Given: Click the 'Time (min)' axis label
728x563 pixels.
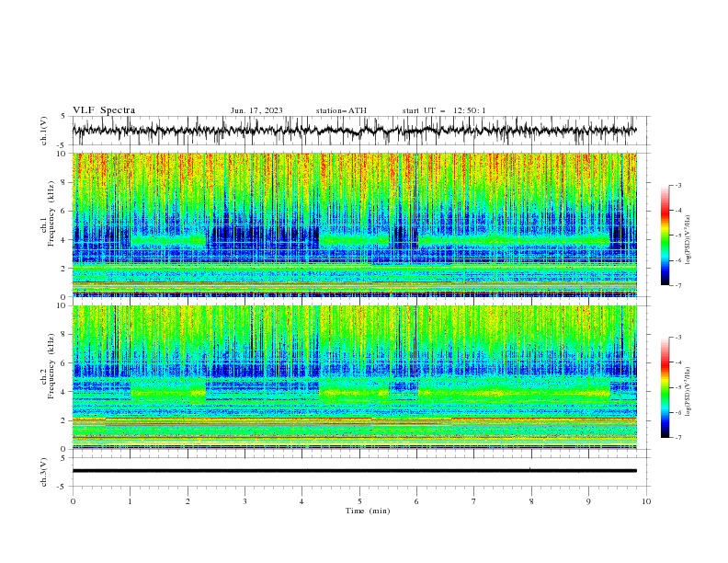Looking at the screenshot, I should click(368, 511).
